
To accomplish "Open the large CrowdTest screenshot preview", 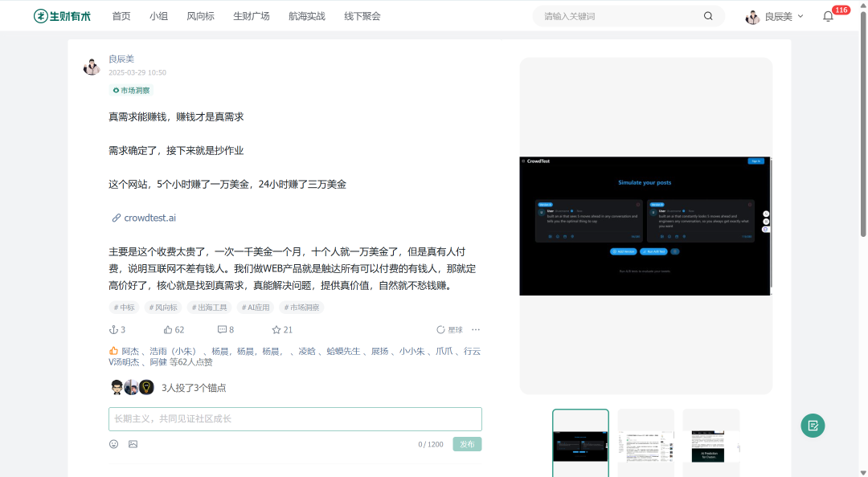I will coord(645,226).
